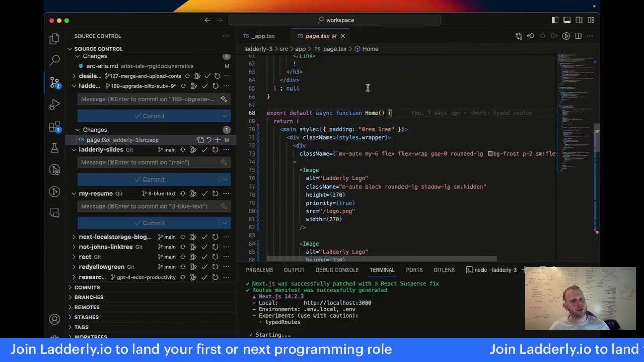Toggle secondary side bar visibility
This screenshot has height=362, width=644.
[579, 20]
